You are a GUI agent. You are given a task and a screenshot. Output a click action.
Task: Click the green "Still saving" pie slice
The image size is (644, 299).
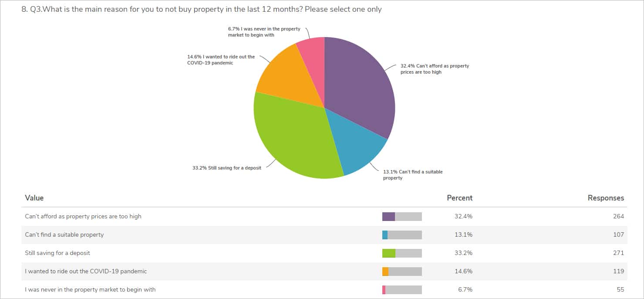point(296,139)
